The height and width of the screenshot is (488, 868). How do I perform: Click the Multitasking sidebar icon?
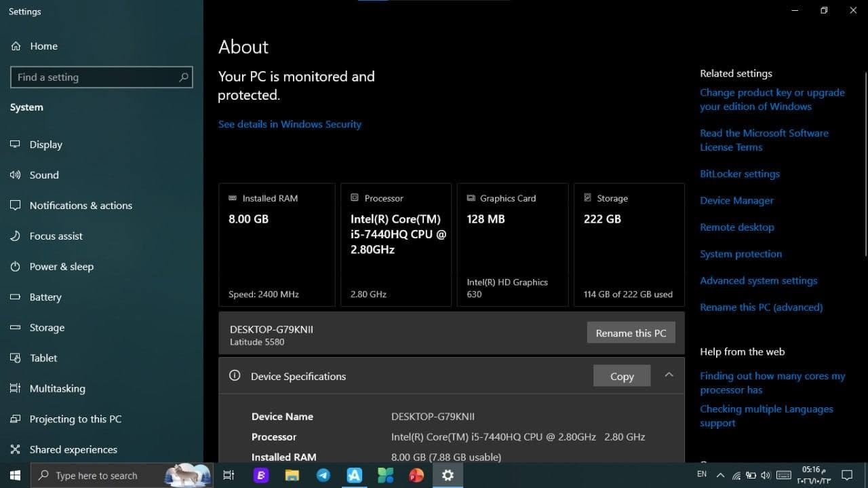click(x=16, y=389)
